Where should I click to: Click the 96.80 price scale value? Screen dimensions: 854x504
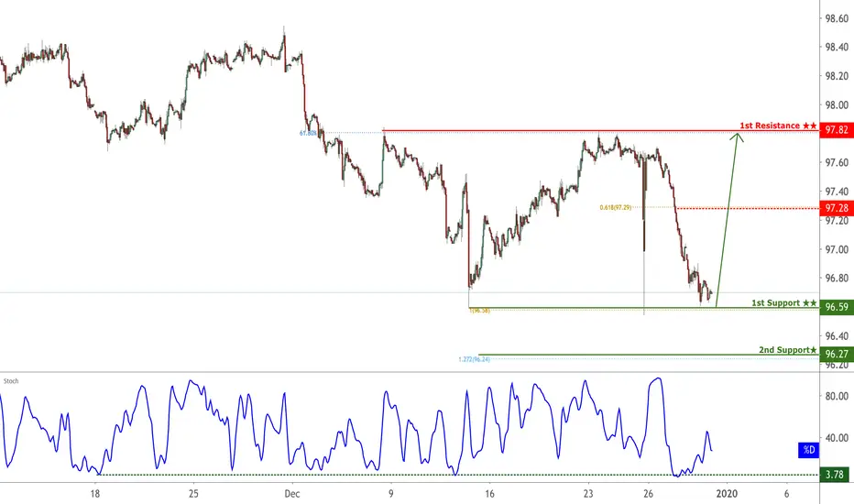[837, 279]
